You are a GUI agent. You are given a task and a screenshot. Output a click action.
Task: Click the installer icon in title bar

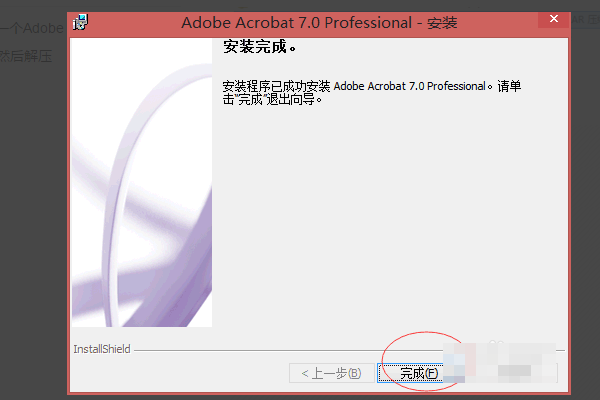coord(80,23)
